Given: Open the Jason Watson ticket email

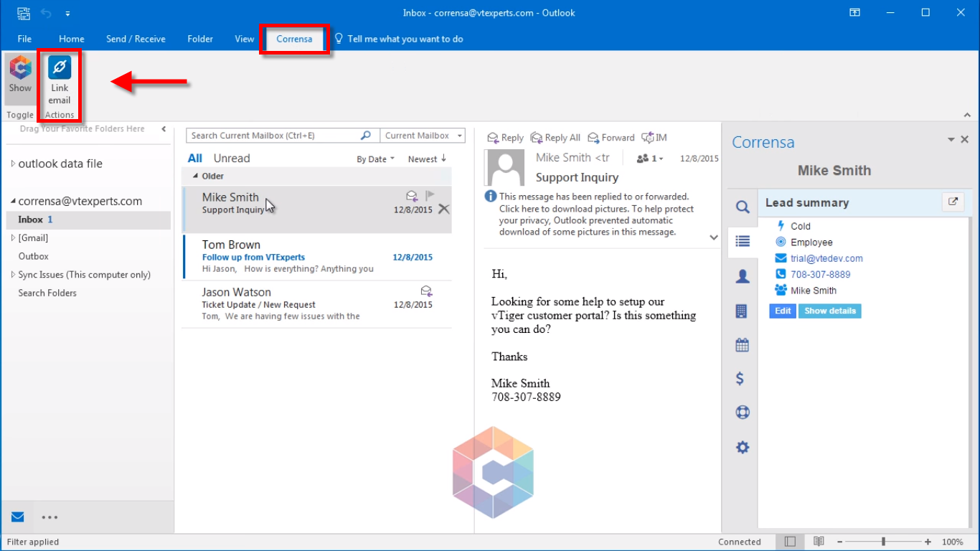Looking at the screenshot, I should 317,304.
